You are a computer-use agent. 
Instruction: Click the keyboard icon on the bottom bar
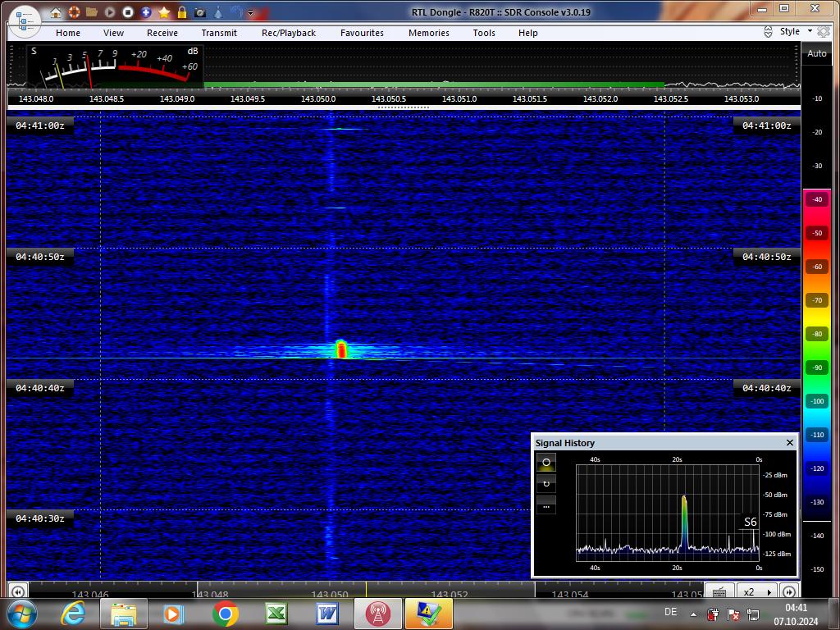(719, 591)
